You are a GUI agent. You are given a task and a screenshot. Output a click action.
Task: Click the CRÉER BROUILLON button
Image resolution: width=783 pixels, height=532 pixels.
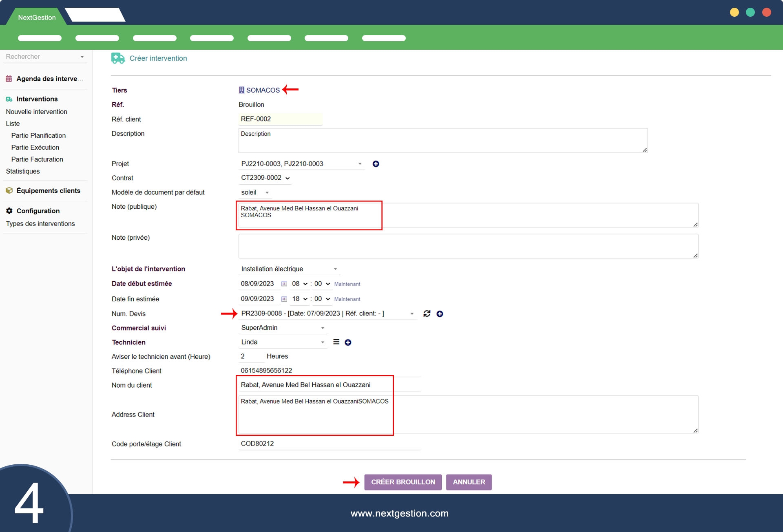coord(403,482)
